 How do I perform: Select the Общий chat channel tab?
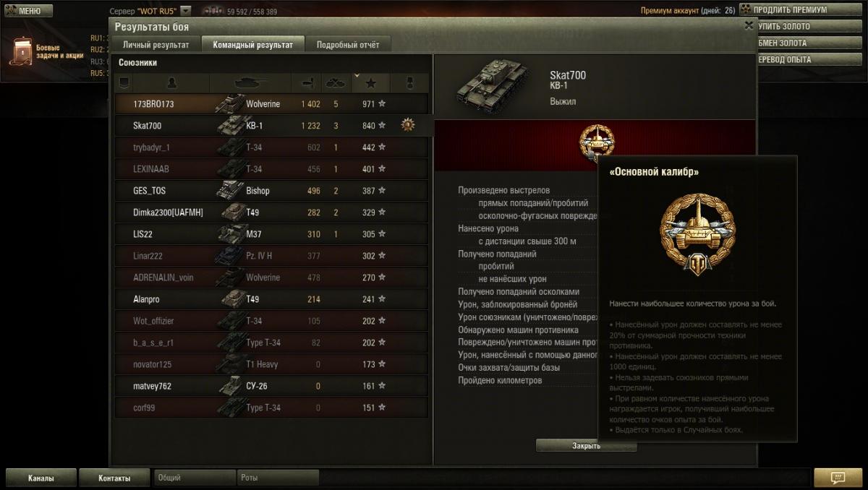195,478
